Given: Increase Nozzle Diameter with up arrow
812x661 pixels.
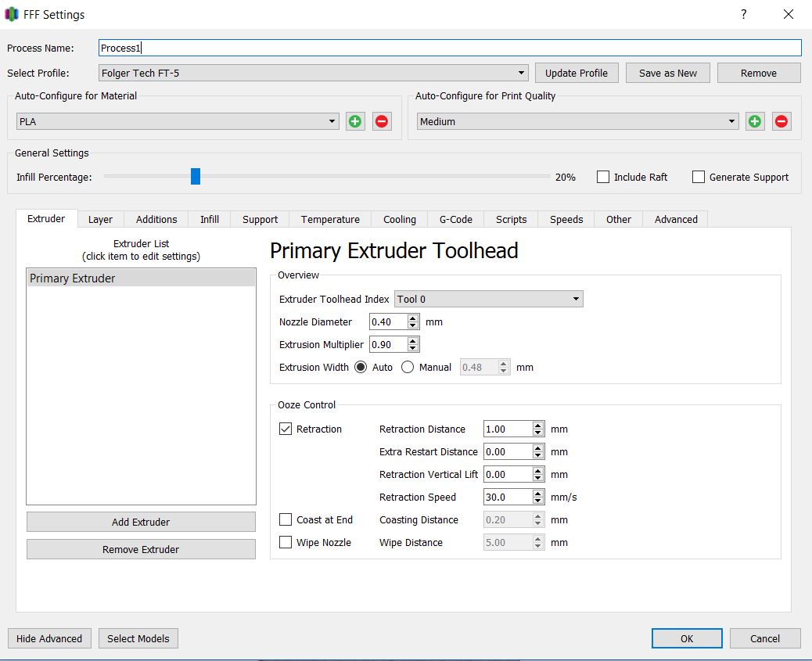Looking at the screenshot, I should pos(413,318).
